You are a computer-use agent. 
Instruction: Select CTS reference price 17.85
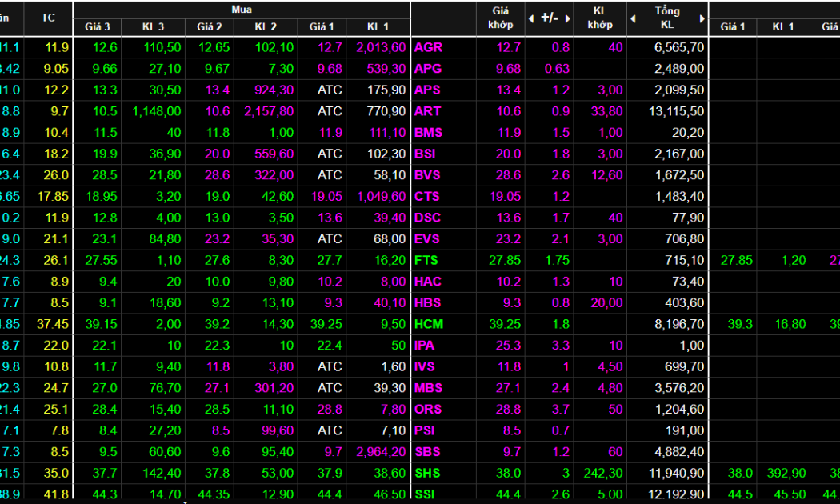53,197
